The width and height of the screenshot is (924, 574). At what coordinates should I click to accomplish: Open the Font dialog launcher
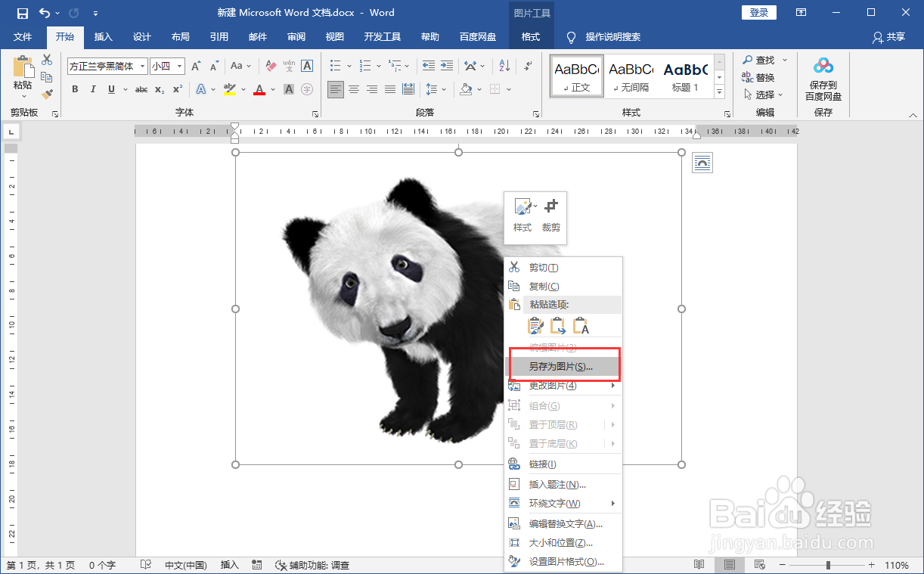point(315,113)
